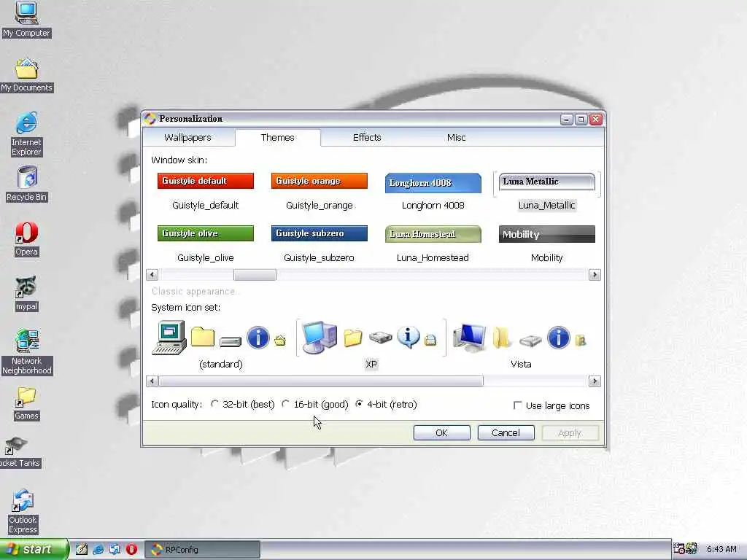
Task: Click the Cancel button
Action: pos(506,433)
